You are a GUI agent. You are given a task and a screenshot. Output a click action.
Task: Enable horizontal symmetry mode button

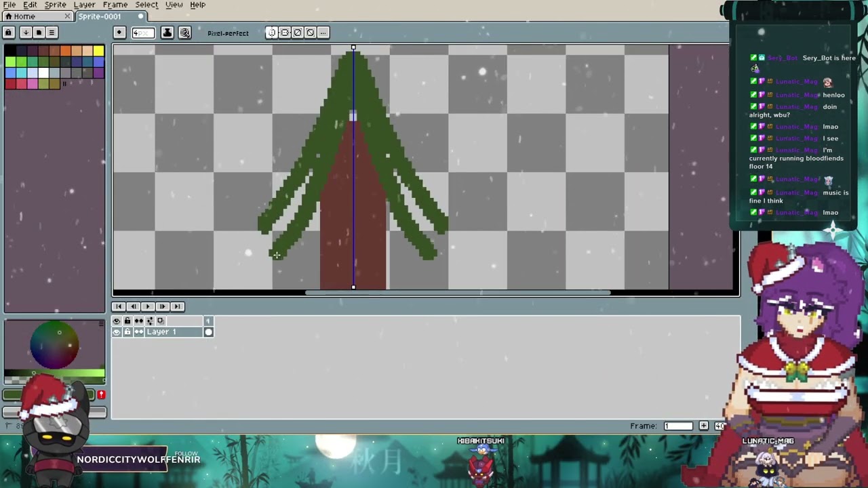click(285, 33)
